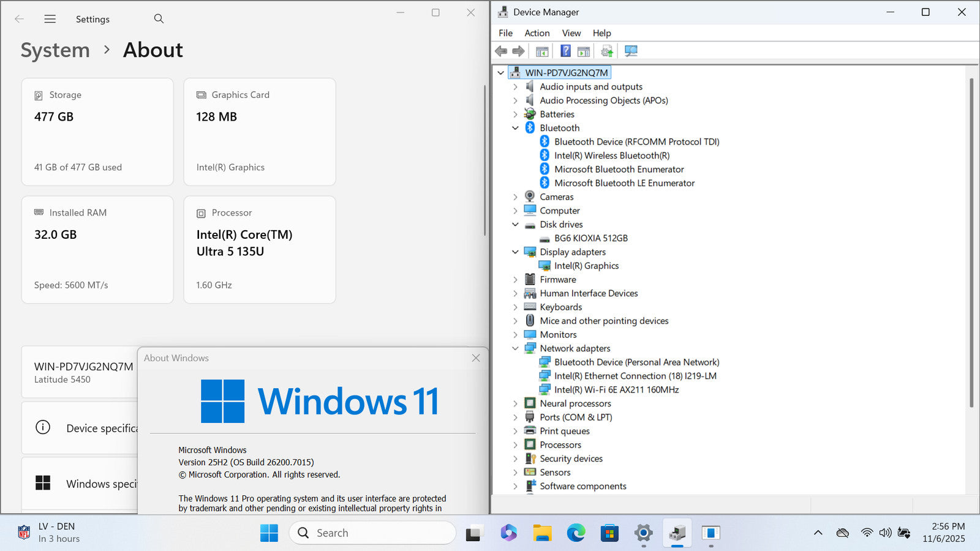The width and height of the screenshot is (980, 551).
Task: Go to System via breadcrumb link
Action: coord(55,50)
